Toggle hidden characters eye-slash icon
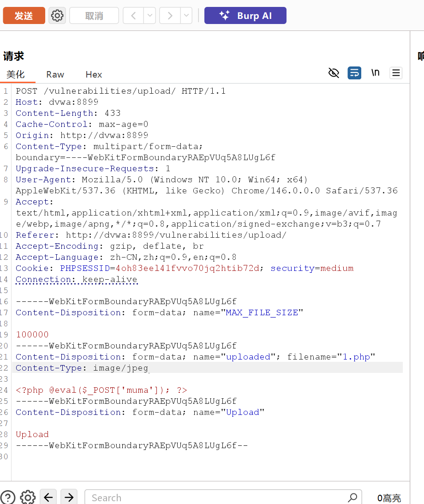Viewport: 424px width, 504px height. tap(334, 73)
